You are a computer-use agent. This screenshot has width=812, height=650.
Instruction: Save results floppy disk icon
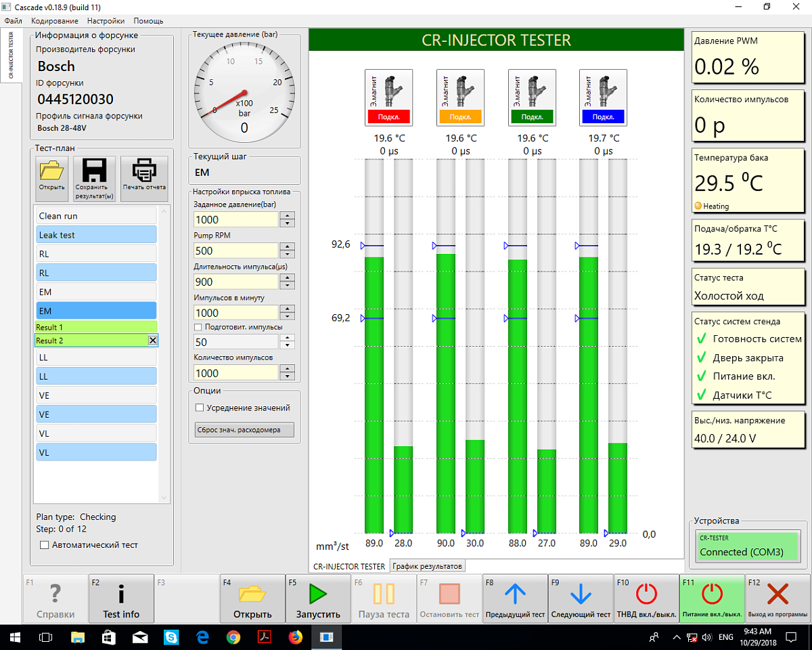point(94,179)
